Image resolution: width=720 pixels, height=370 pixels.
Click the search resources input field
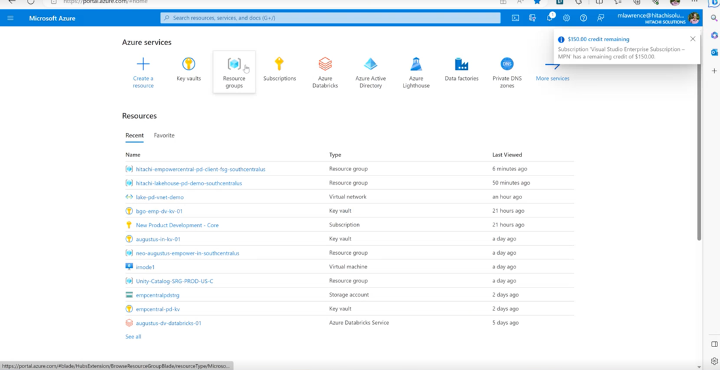click(x=330, y=18)
